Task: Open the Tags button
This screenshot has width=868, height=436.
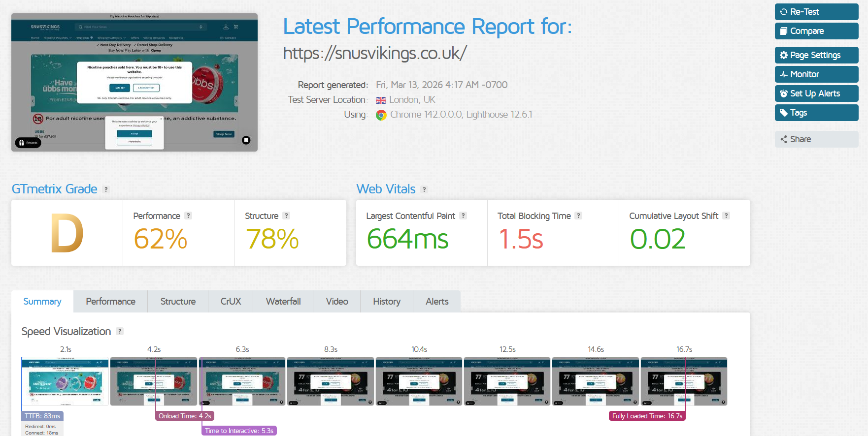Action: point(816,113)
